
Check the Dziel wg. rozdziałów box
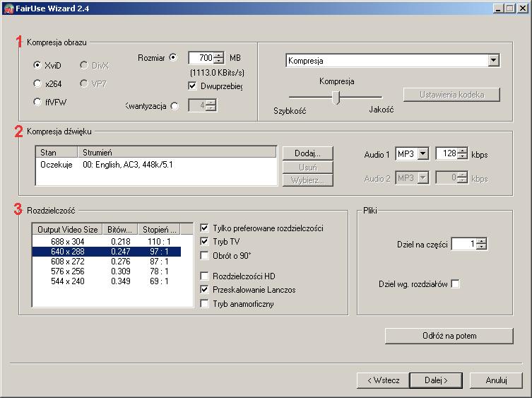pyautogui.click(x=455, y=284)
